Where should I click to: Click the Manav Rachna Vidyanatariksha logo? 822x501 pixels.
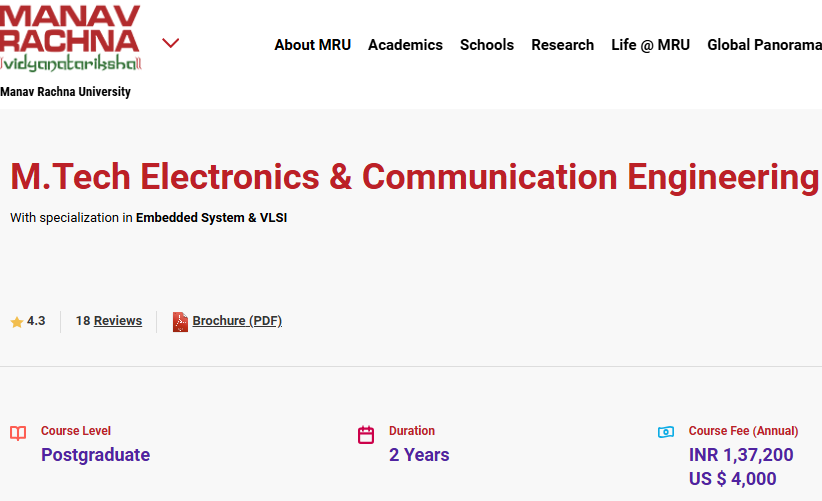click(x=70, y=38)
